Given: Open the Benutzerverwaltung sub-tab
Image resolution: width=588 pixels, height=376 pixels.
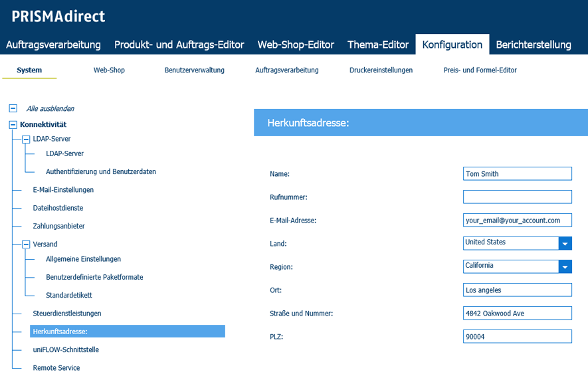Looking at the screenshot, I should tap(194, 70).
